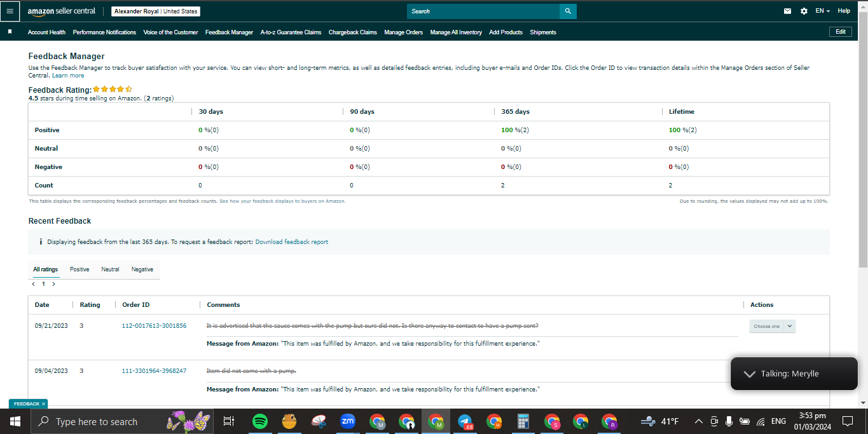
Task: Click the Amazon Seller Central logo
Action: click(x=62, y=11)
